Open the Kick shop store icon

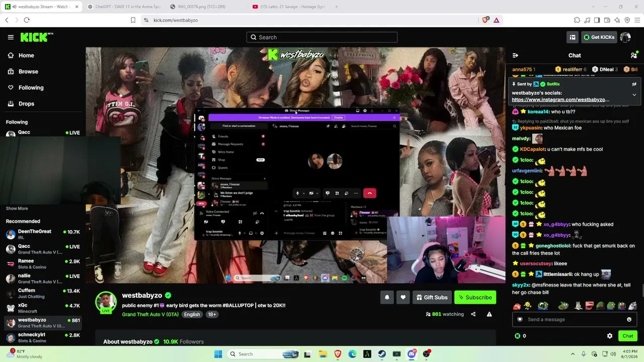(572, 37)
